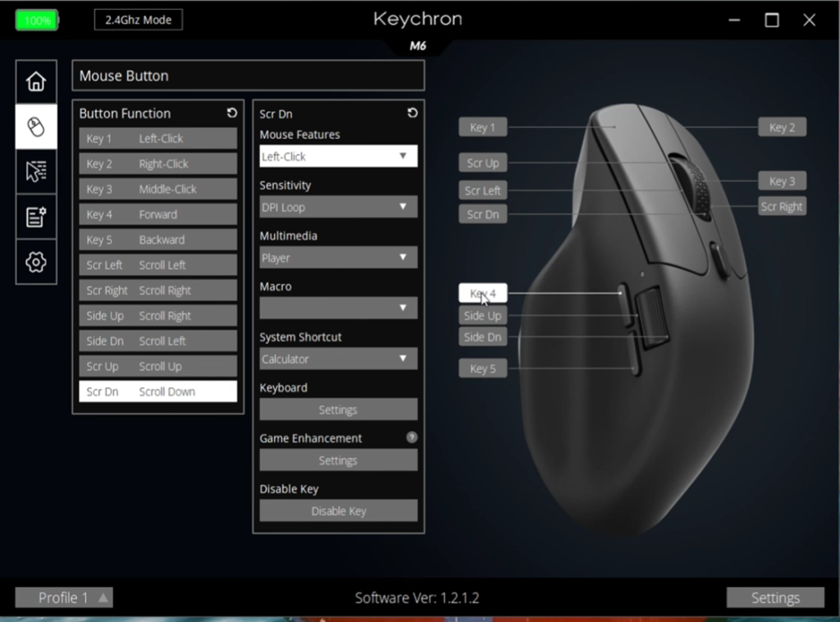Click the Disable Key button
The height and width of the screenshot is (622, 840).
coord(339,510)
